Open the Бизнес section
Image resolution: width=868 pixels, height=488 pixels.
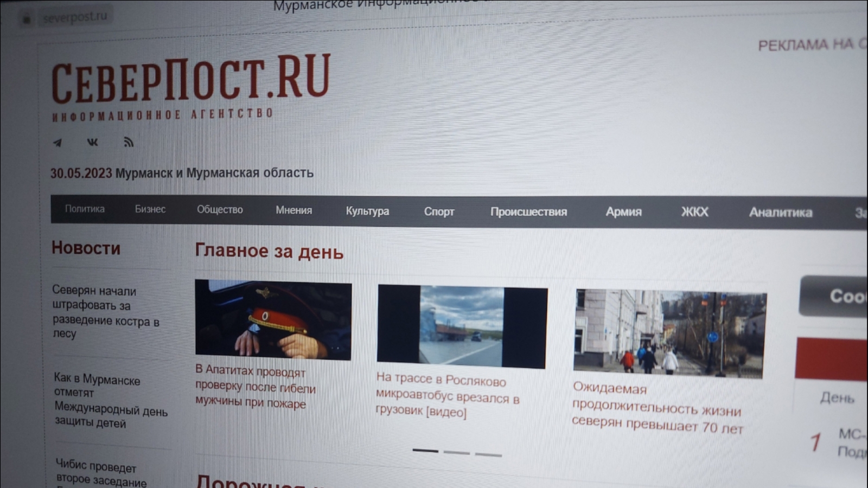pos(150,209)
